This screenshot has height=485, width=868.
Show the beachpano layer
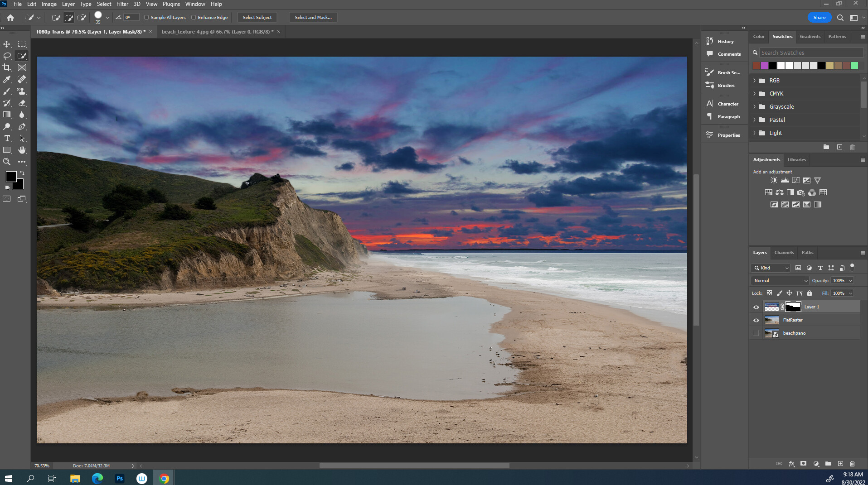coord(756,333)
